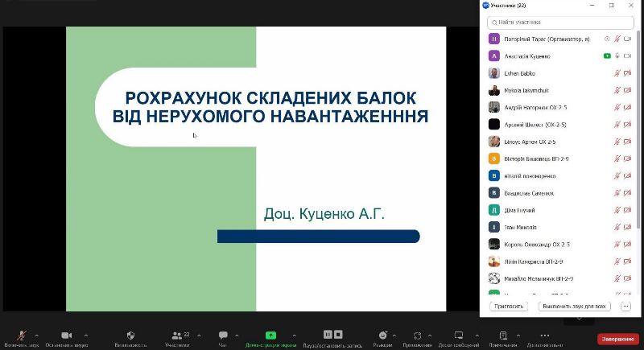Toggle muted mic for Погорілий Тарас
This screenshot has height=350, width=644.
click(x=617, y=39)
